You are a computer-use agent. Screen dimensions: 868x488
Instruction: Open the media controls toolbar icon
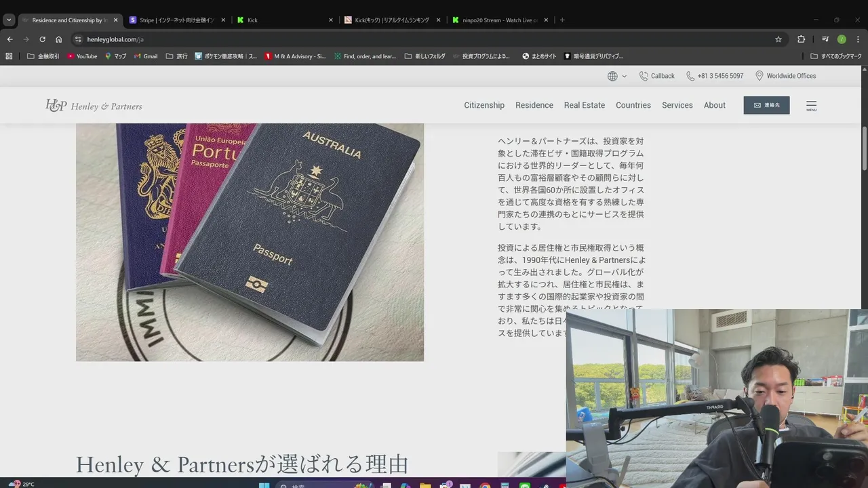pyautogui.click(x=825, y=39)
